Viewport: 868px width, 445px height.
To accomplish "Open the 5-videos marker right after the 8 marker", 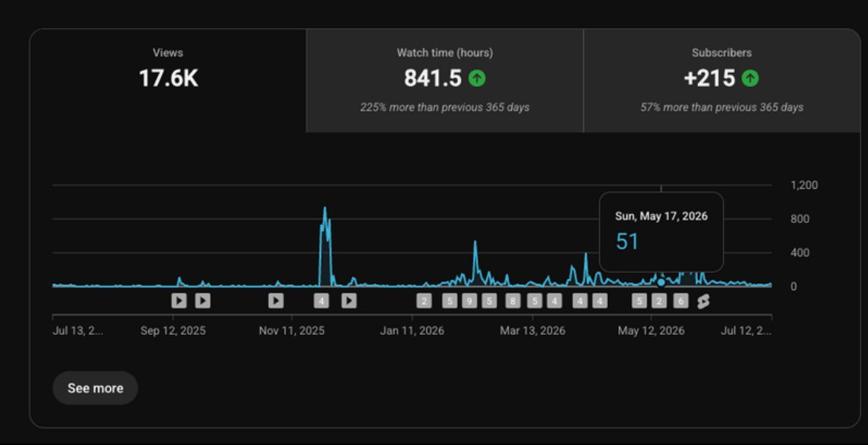I will pyautogui.click(x=534, y=300).
